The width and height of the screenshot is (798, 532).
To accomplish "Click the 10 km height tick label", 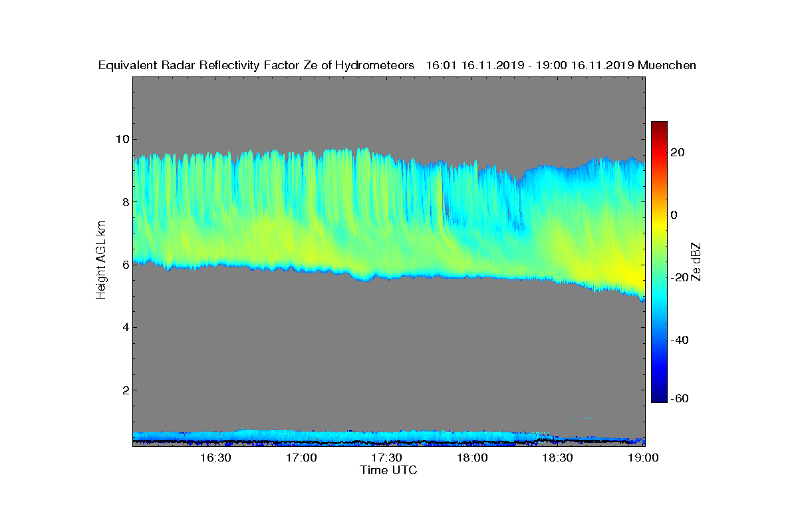I will click(122, 139).
